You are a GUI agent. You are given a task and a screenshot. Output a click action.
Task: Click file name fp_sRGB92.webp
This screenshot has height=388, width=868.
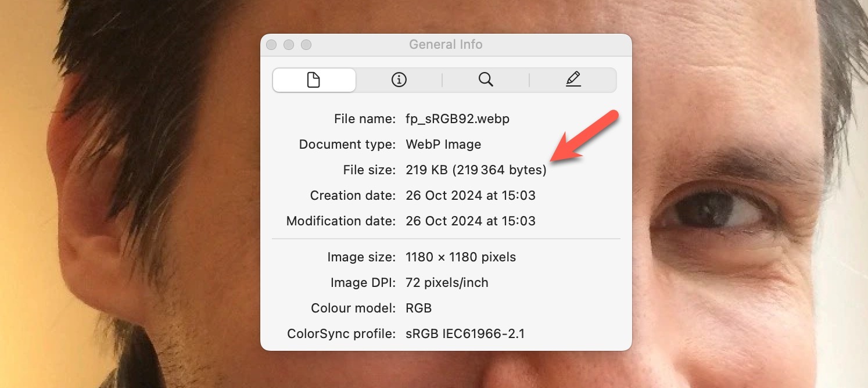pyautogui.click(x=458, y=119)
